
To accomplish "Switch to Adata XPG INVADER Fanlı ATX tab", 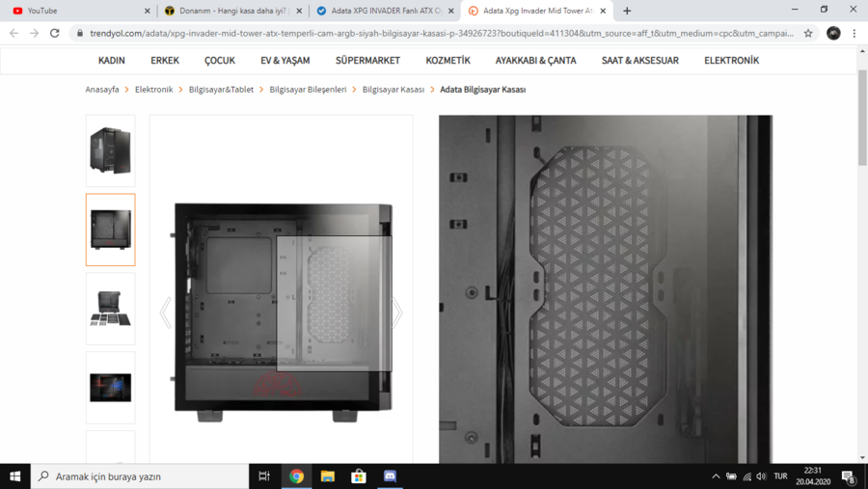I will [x=385, y=11].
